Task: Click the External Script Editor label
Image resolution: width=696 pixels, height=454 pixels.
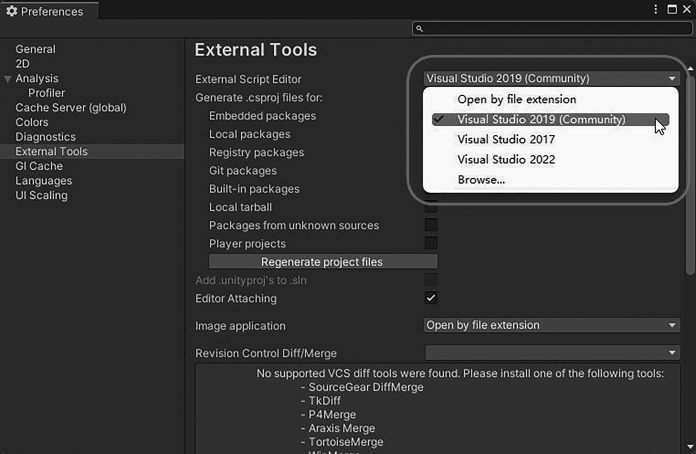Action: (x=248, y=79)
